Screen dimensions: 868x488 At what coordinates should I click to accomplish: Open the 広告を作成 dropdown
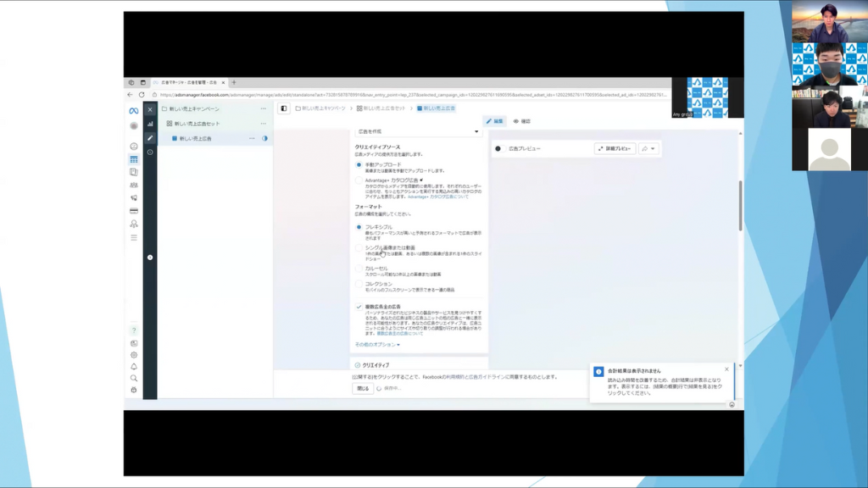419,131
